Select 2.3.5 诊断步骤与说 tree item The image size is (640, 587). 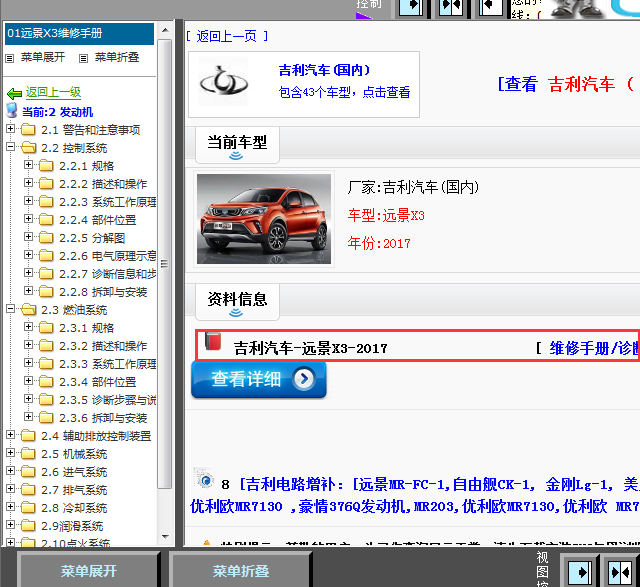pyautogui.click(x=108, y=400)
